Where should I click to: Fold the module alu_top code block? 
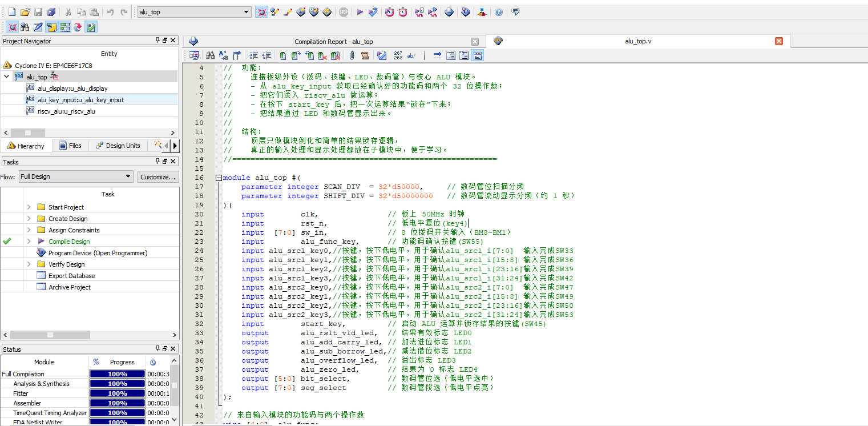[219, 178]
